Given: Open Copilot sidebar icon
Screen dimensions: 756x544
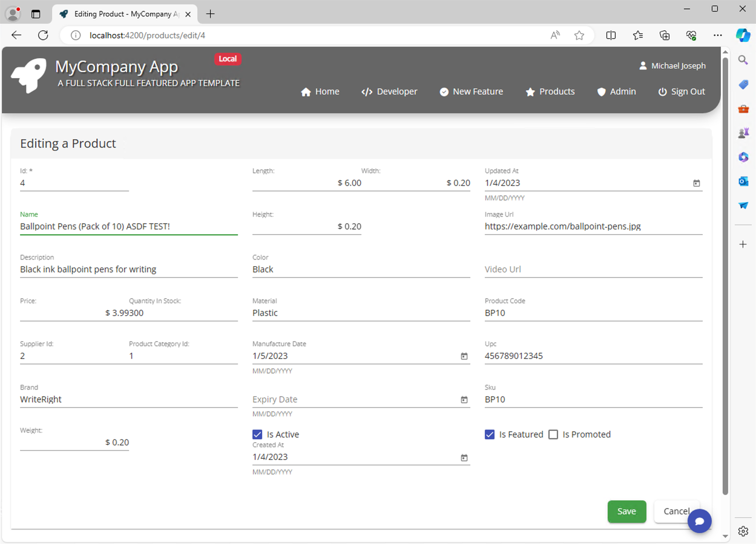Looking at the screenshot, I should pyautogui.click(x=743, y=35).
